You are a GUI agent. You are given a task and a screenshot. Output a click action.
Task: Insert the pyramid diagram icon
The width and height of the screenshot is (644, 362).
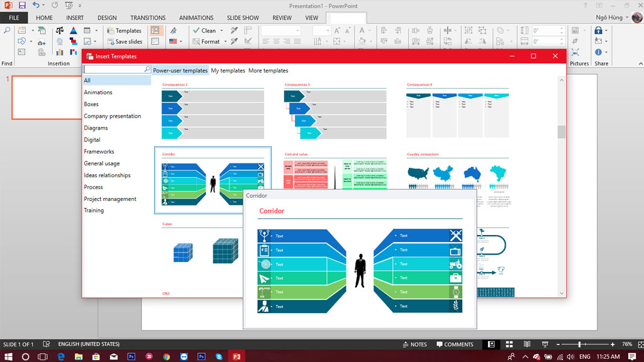coord(74,30)
